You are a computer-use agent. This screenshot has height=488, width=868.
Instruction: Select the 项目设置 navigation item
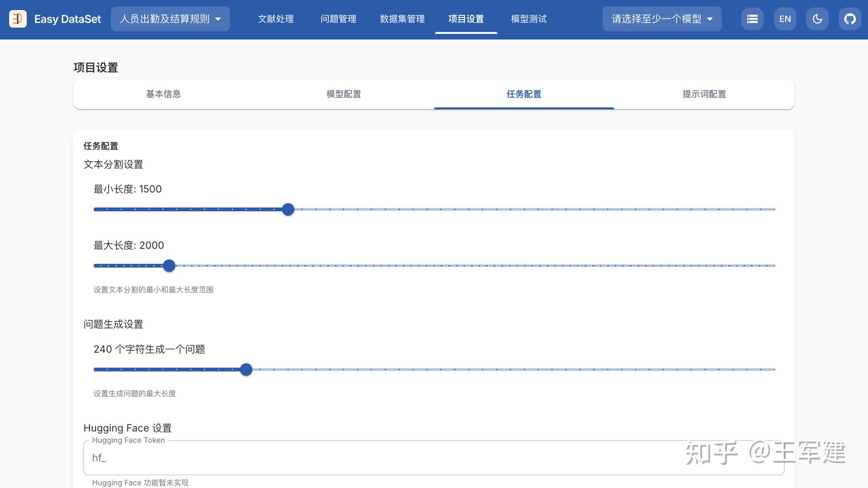coord(466,19)
